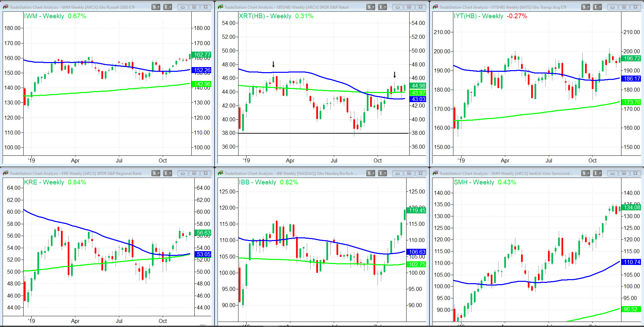Click the green 90.52 moving average tag on SMH
The height and width of the screenshot is (327, 644).
point(632,309)
